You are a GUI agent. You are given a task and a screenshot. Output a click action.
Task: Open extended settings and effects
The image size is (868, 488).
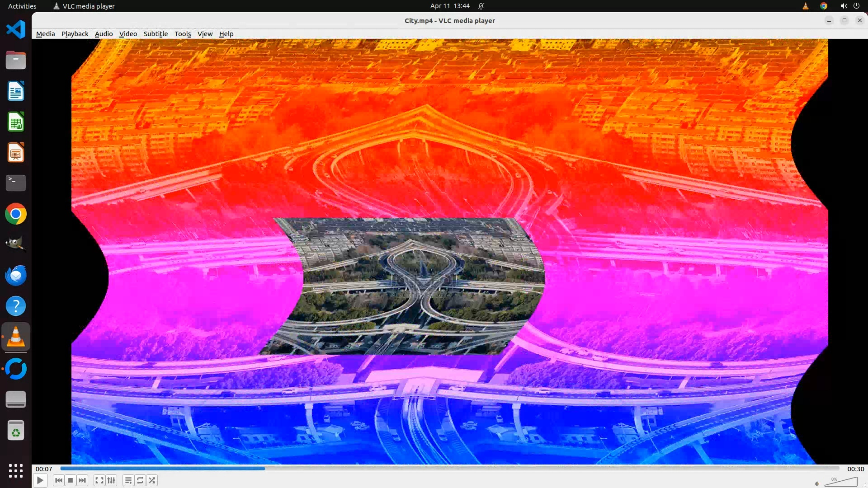111,480
